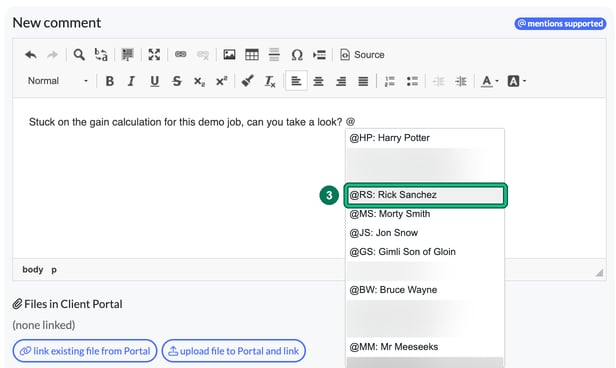
Task: Switch editor to Source view
Action: pos(362,55)
